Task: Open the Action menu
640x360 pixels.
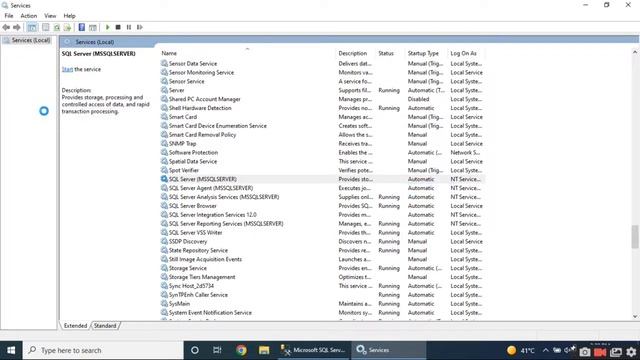Action: (29, 16)
